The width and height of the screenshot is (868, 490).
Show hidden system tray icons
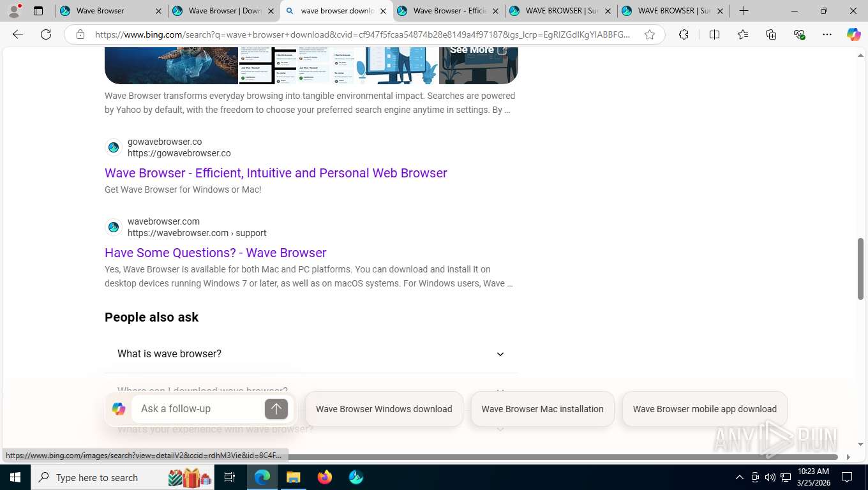(740, 477)
